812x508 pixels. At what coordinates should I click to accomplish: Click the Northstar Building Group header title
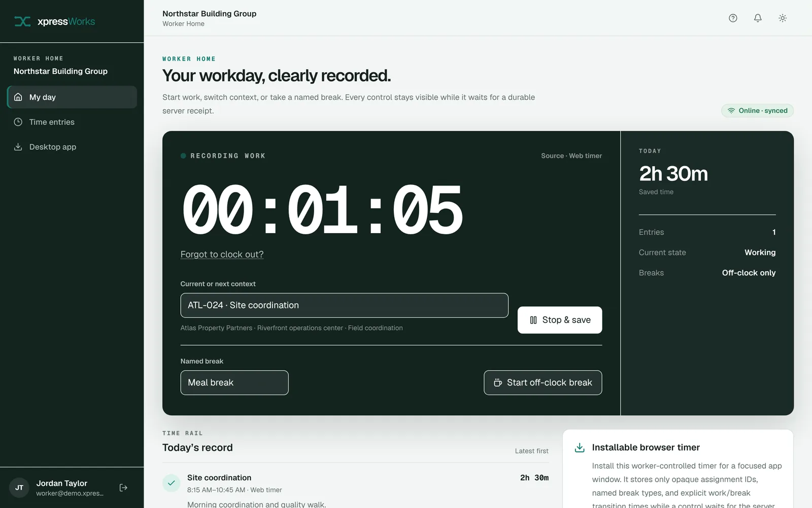209,14
